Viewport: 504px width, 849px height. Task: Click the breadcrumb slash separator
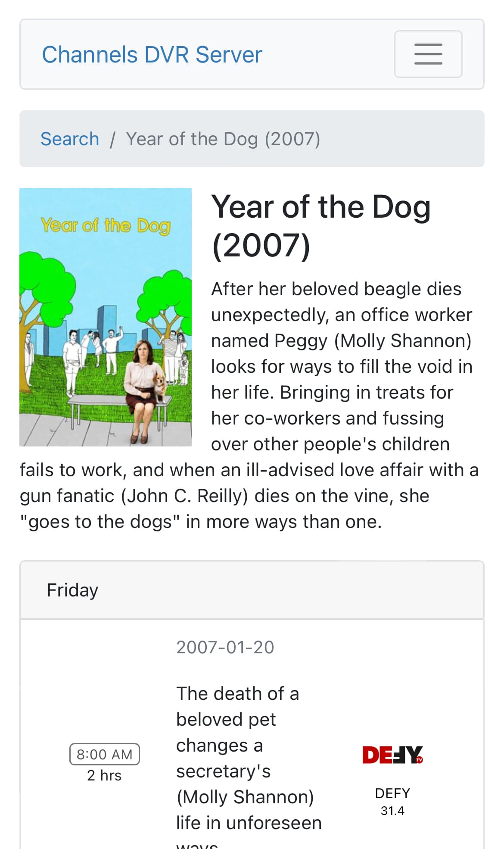pyautogui.click(x=112, y=139)
